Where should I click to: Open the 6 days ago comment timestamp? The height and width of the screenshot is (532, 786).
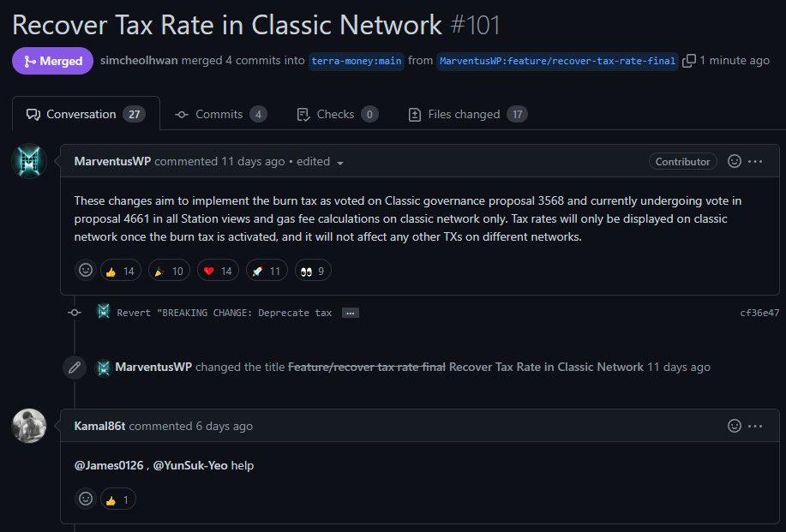(224, 426)
